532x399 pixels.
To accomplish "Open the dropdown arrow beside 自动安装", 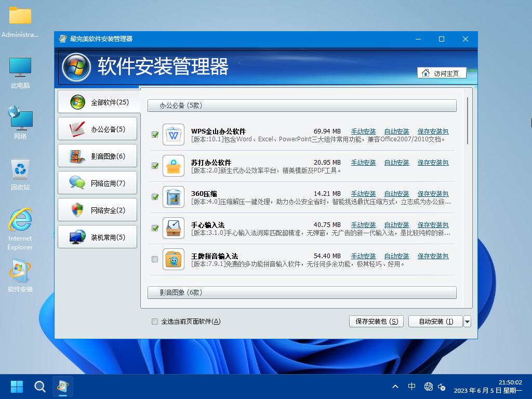I will coord(467,322).
